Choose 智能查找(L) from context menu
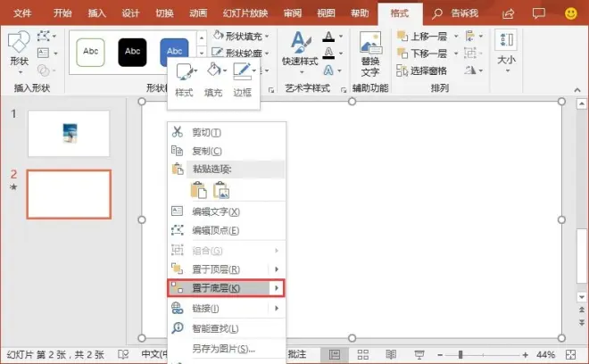Screen dimensions: 589x364 click(x=227, y=328)
